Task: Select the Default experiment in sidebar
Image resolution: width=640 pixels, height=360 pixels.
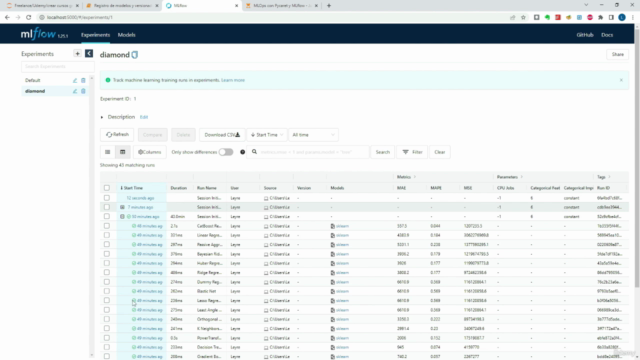Action: [x=33, y=80]
